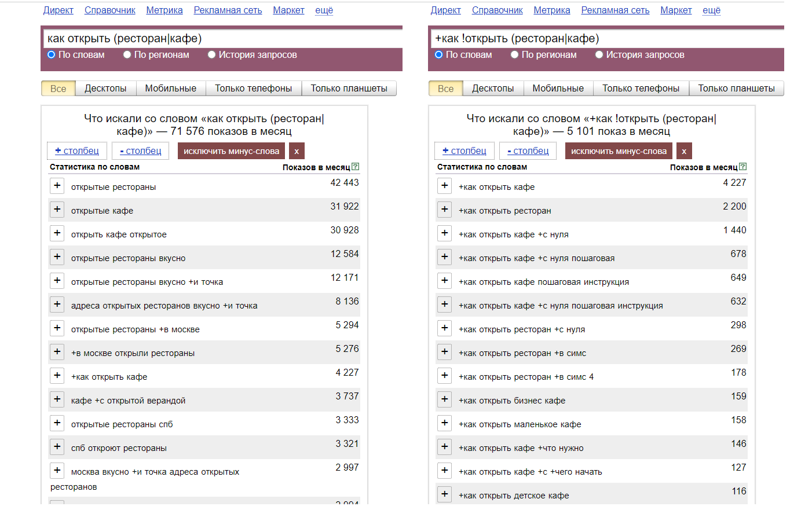Add 'адреса открытых ресторанов вкусно +и точка' via plus
This screenshot has width=812, height=521.
[57, 304]
